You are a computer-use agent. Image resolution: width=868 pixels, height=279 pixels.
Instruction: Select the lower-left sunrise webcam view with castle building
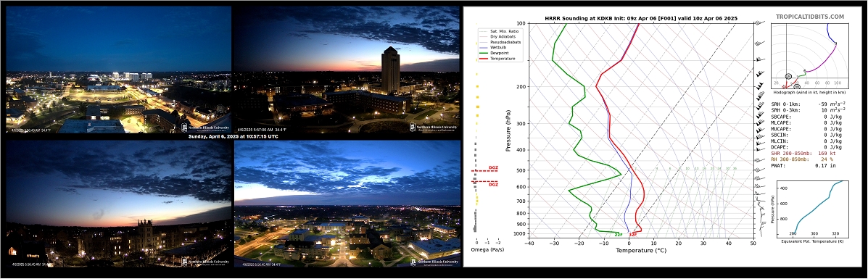pos(118,204)
